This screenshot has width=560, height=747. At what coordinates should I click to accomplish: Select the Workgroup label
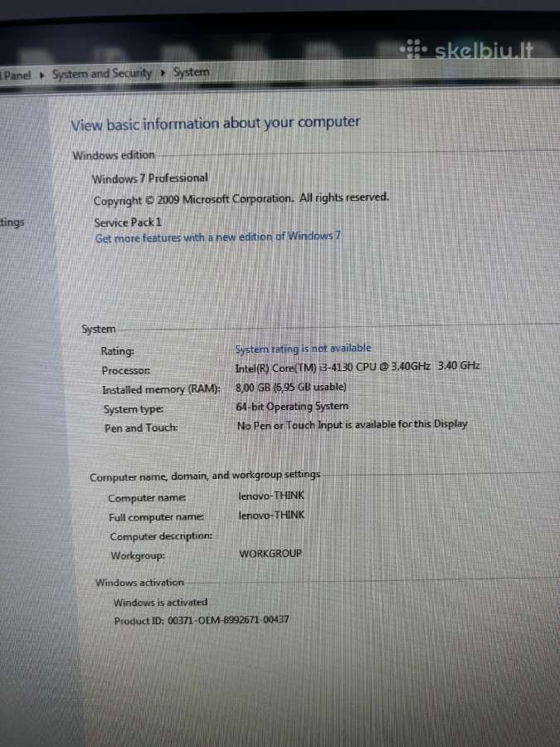click(x=138, y=556)
